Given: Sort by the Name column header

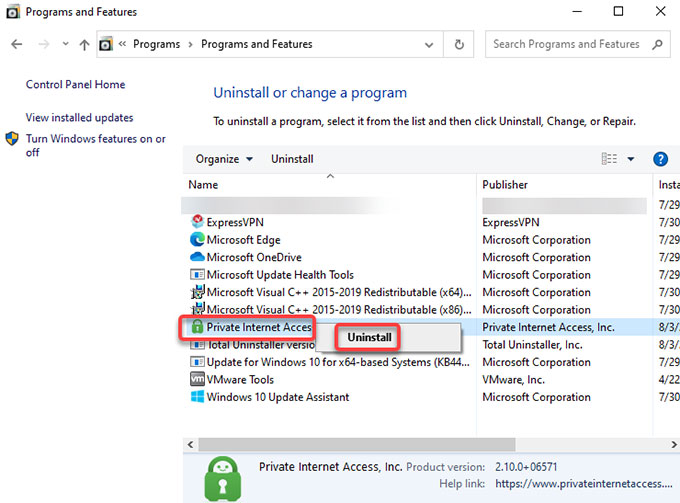Looking at the screenshot, I should tap(203, 185).
